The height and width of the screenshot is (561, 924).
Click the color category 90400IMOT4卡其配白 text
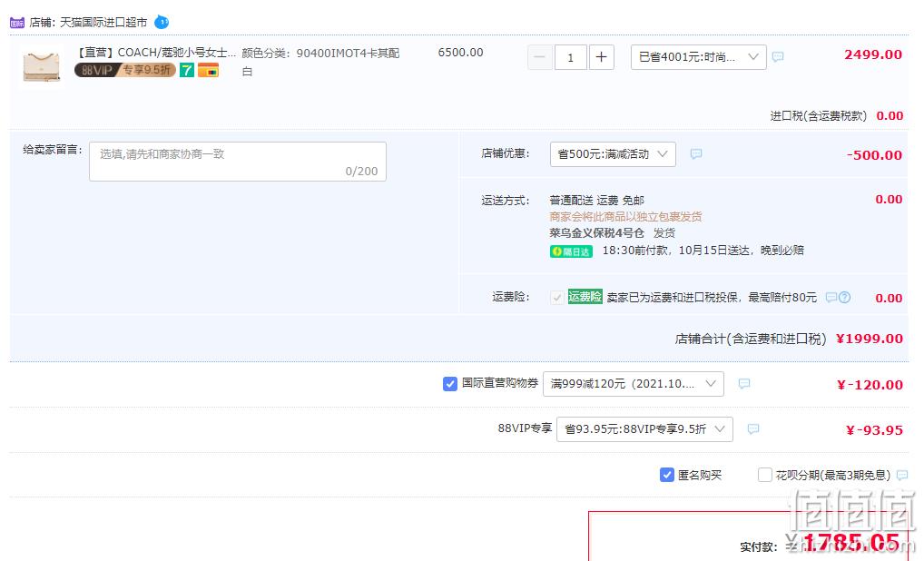click(320, 62)
